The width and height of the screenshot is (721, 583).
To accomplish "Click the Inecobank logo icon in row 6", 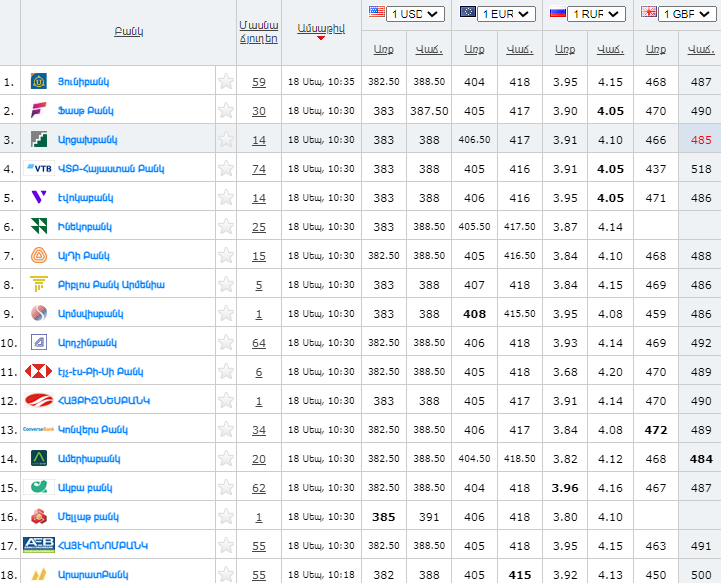I will [39, 226].
